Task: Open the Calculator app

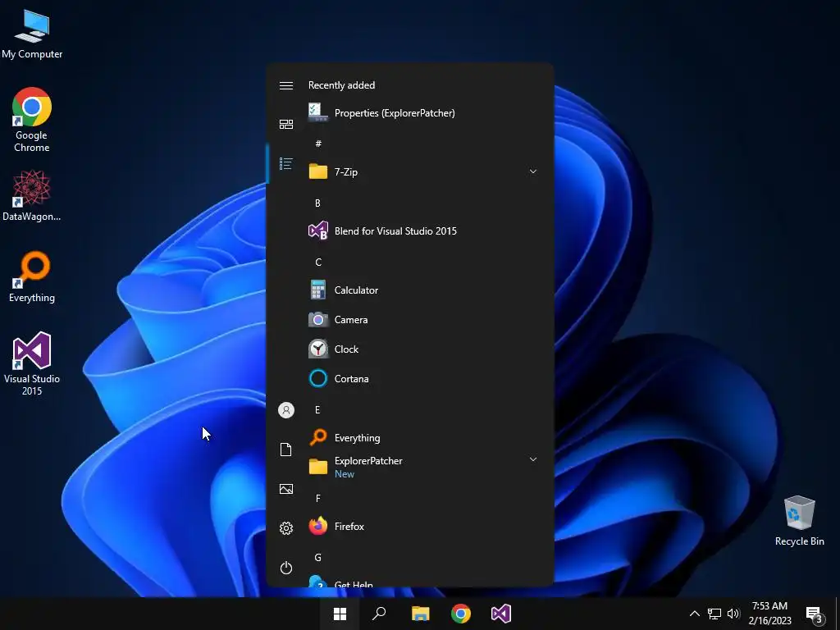Action: pyautogui.click(x=423, y=290)
